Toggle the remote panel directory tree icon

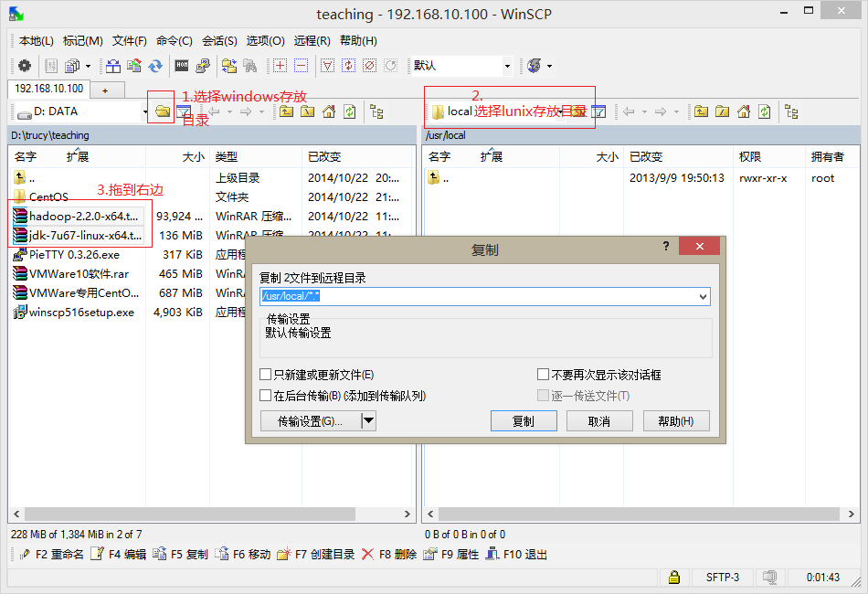(x=791, y=111)
